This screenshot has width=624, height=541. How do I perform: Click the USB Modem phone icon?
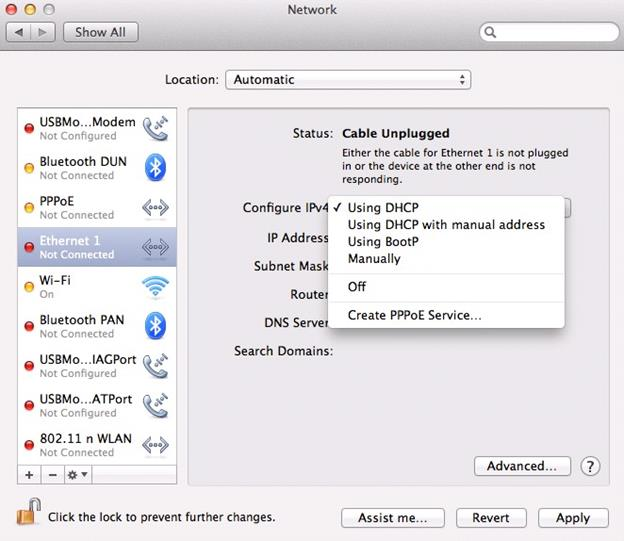point(155,129)
